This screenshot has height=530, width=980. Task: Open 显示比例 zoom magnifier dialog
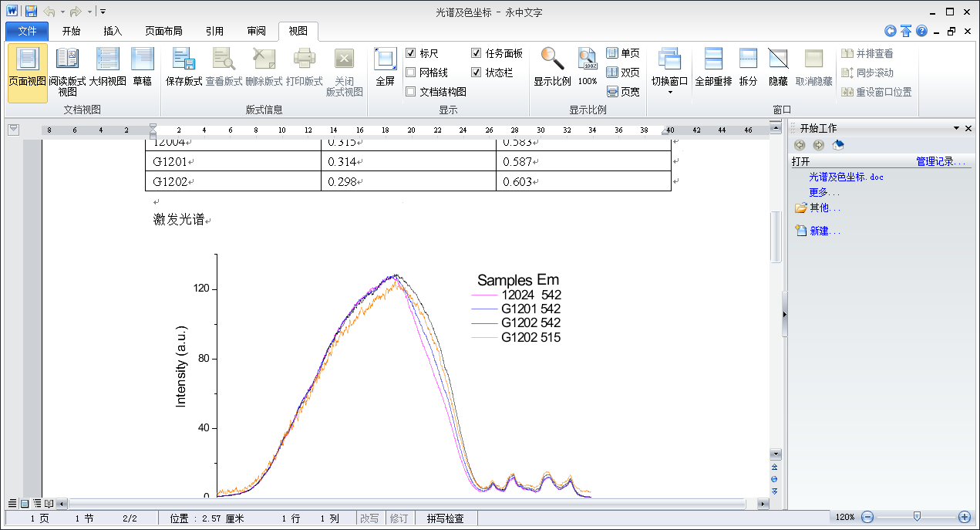point(552,59)
